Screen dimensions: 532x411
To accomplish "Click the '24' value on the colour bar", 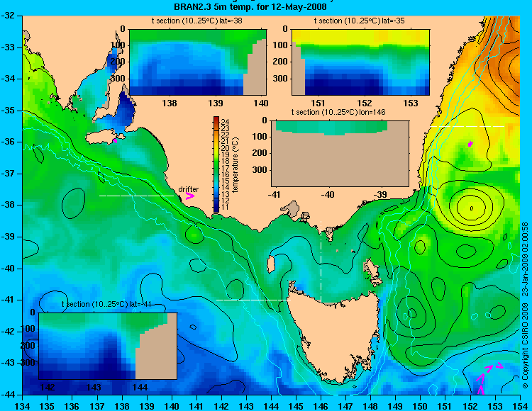I will tap(225, 122).
